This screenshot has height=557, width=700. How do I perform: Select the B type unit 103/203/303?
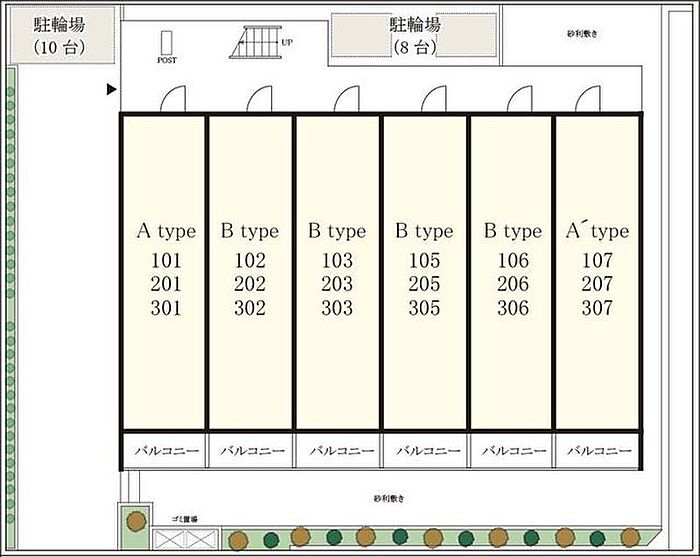[x=337, y=270]
